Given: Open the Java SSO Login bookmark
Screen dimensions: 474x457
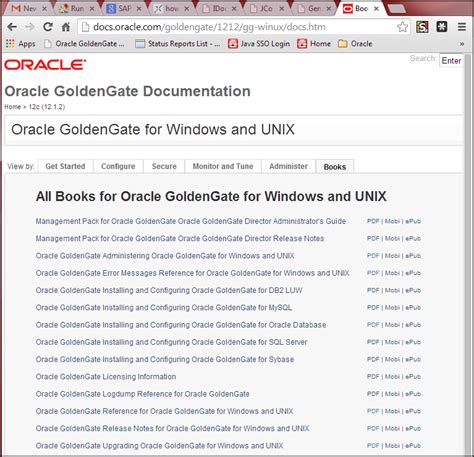Looking at the screenshot, I should [x=259, y=44].
